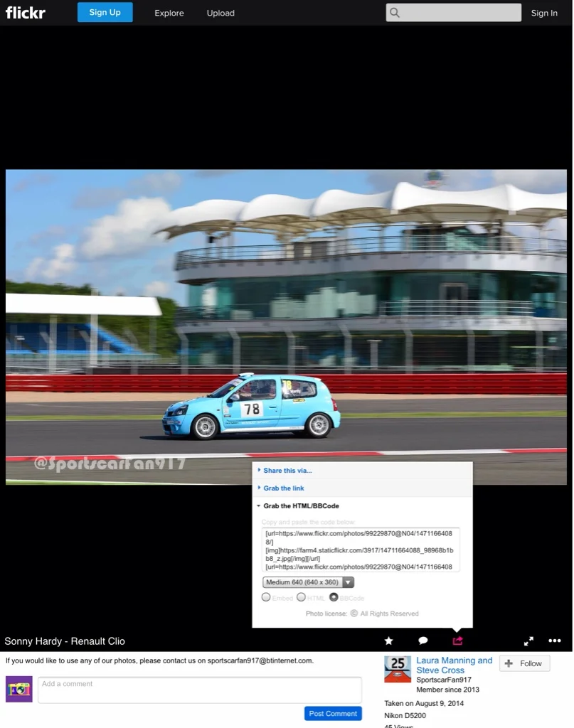Click the pink share icon
Image resolution: width=574 pixels, height=728 pixels.
pos(457,641)
